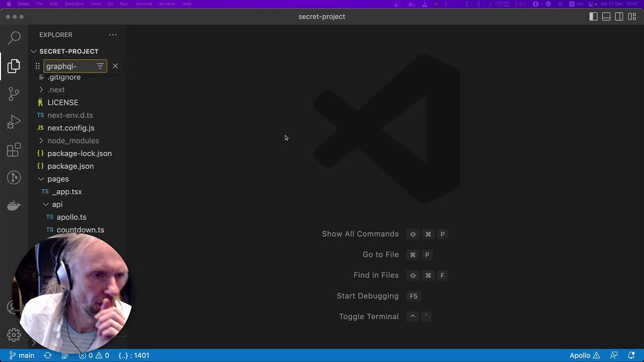Click the ABC input source indicator

click(576, 4)
